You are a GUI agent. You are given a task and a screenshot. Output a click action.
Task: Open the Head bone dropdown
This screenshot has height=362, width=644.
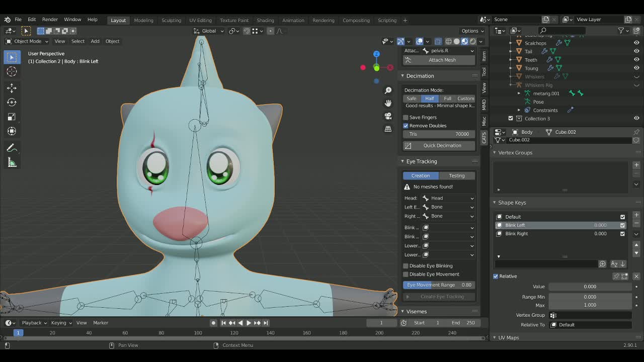(448, 198)
